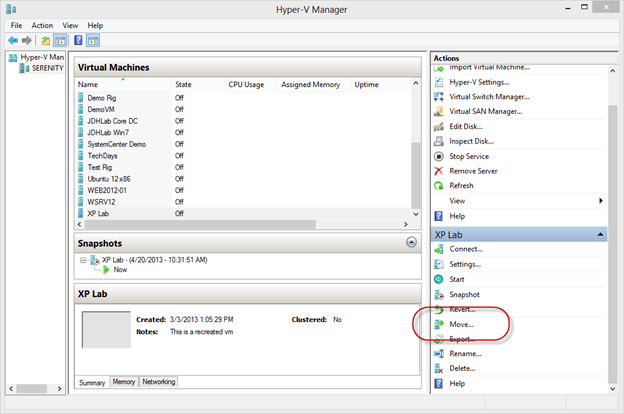The width and height of the screenshot is (624, 414).
Task: Click the Edit Disk icon
Action: point(439,127)
